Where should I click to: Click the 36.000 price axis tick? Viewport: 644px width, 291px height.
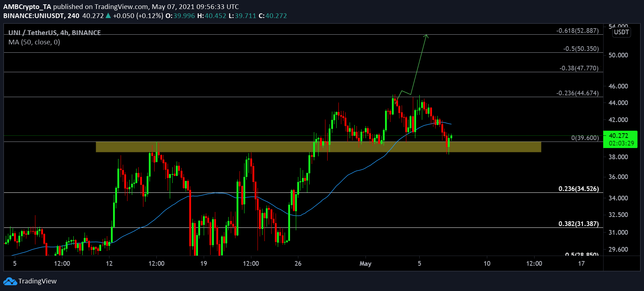tap(618, 177)
